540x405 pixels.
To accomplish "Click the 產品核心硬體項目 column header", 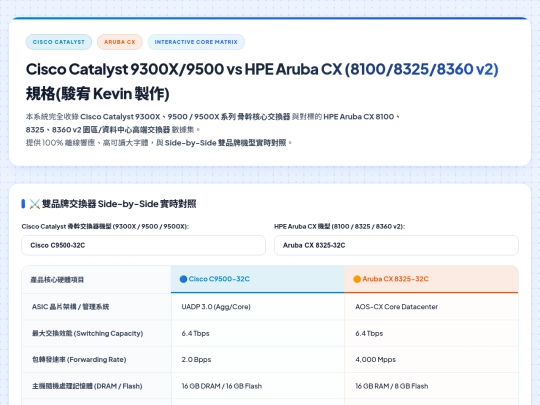I will [96, 279].
